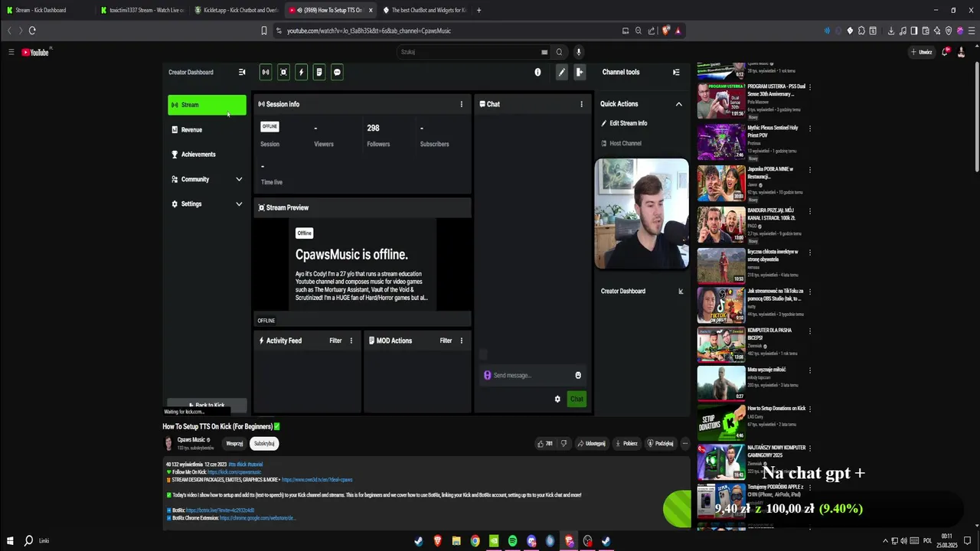The height and width of the screenshot is (551, 980).
Task: Open the How to Setup Donations on Kick thumbnail
Action: click(x=720, y=423)
